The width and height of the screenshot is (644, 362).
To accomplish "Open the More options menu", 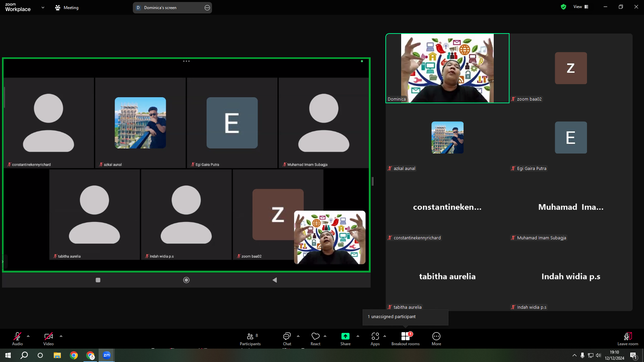I will [436, 339].
